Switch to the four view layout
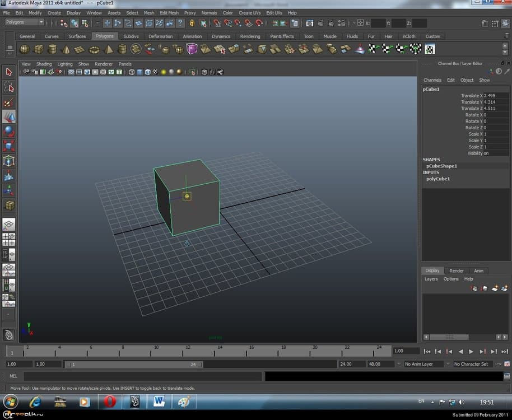Image resolution: width=512 pixels, height=420 pixels. [x=9, y=240]
